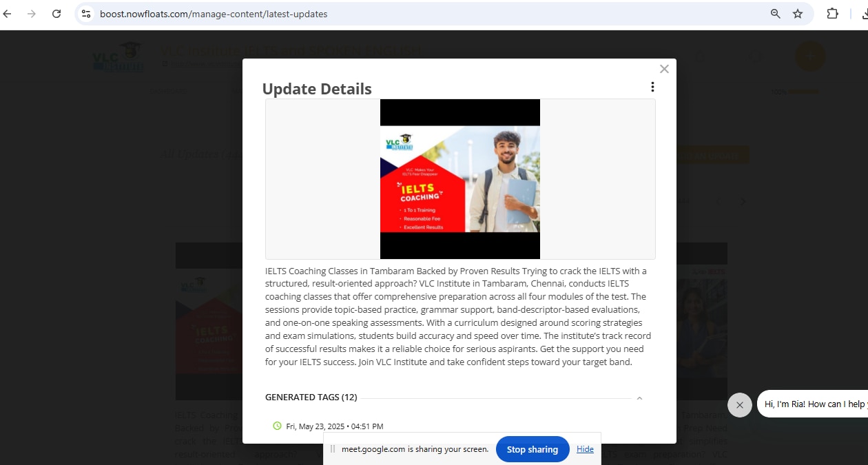Viewport: 868px width, 465px height.
Task: Dismiss the Ria chat bubble
Action: tap(740, 405)
